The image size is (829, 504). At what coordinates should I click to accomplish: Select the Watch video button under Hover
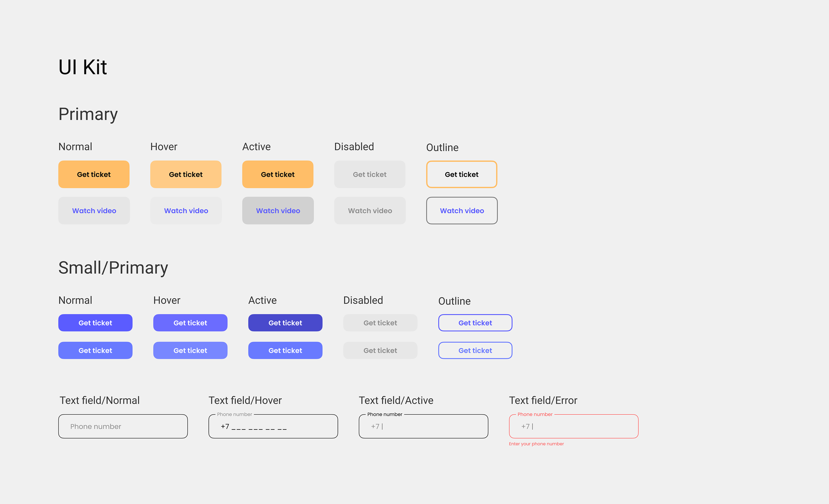[x=186, y=210]
